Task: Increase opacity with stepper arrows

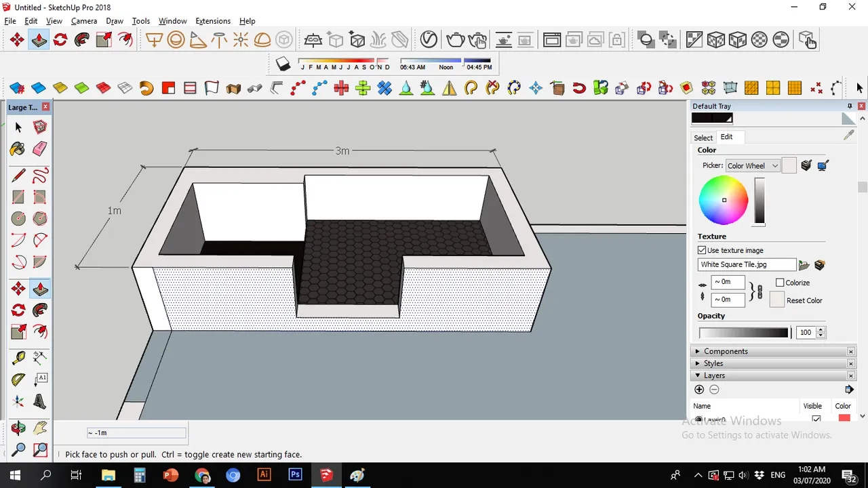Action: [x=821, y=330]
